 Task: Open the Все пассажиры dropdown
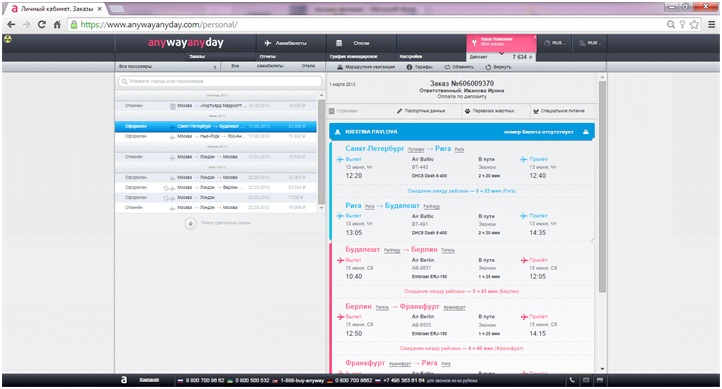[168, 67]
